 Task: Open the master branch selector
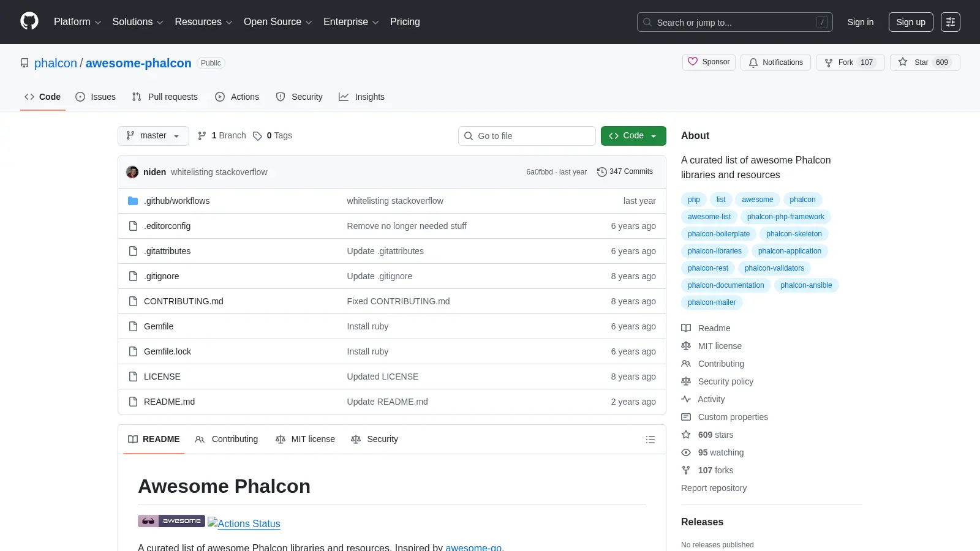[x=153, y=136]
